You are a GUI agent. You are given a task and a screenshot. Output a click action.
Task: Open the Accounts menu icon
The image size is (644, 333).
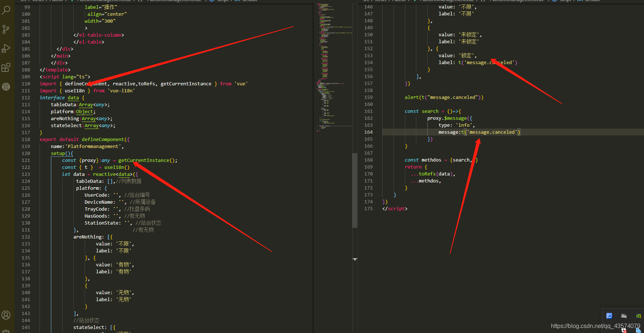[6, 315]
